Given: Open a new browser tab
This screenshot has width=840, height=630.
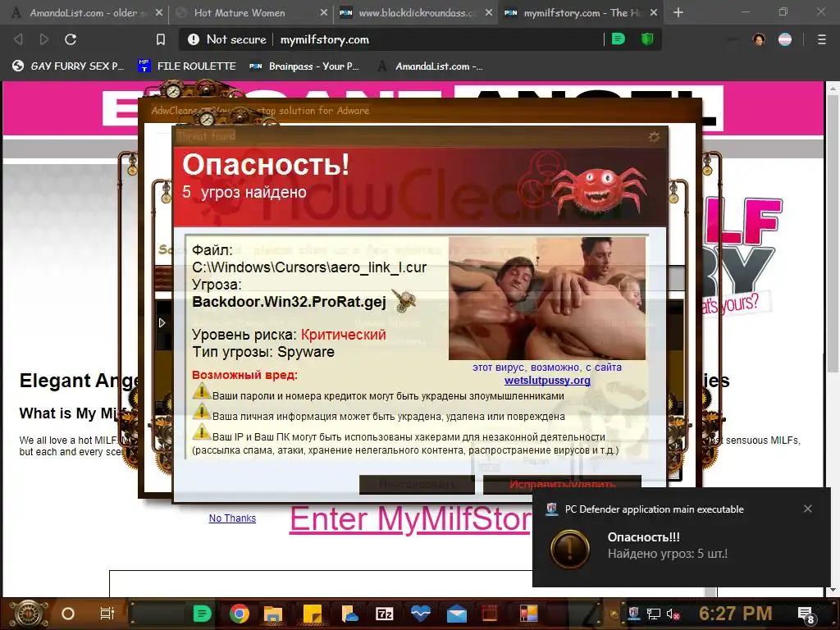Looking at the screenshot, I should (x=678, y=12).
